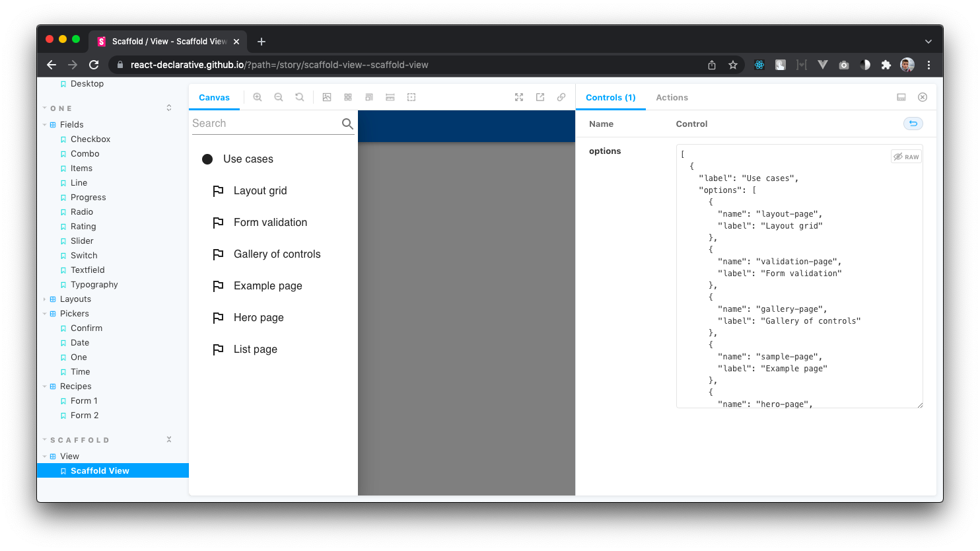Switch to the Canvas tab
Screen dimensions: 980x551
pyautogui.click(x=215, y=97)
